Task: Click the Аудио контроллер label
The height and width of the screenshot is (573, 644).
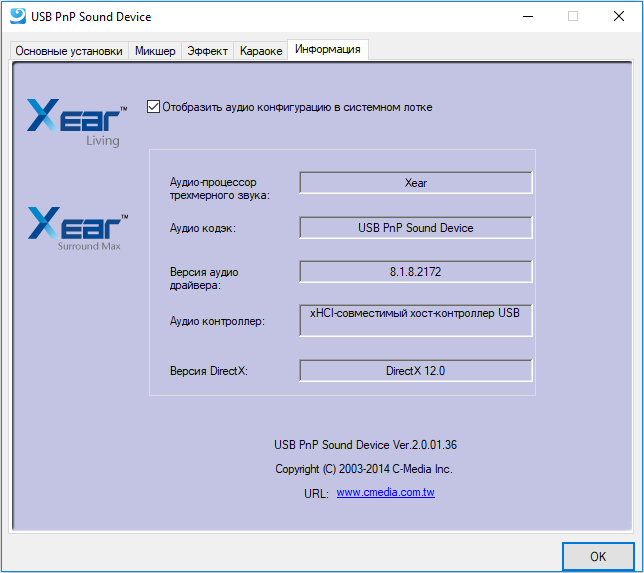Action: (217, 321)
